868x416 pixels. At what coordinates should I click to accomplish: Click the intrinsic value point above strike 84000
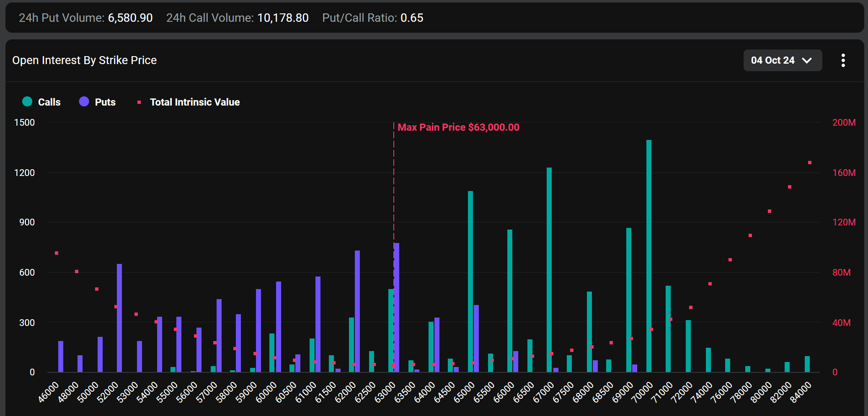point(810,163)
